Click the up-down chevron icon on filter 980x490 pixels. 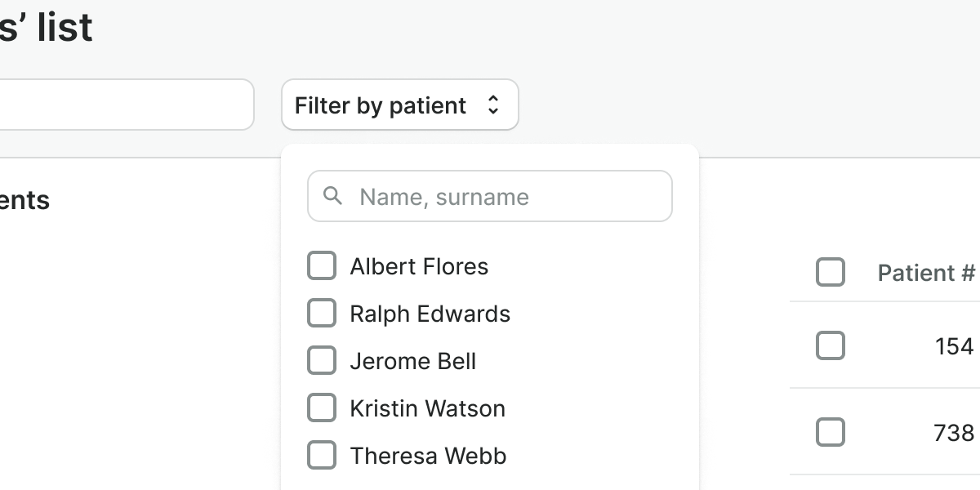pyautogui.click(x=492, y=105)
